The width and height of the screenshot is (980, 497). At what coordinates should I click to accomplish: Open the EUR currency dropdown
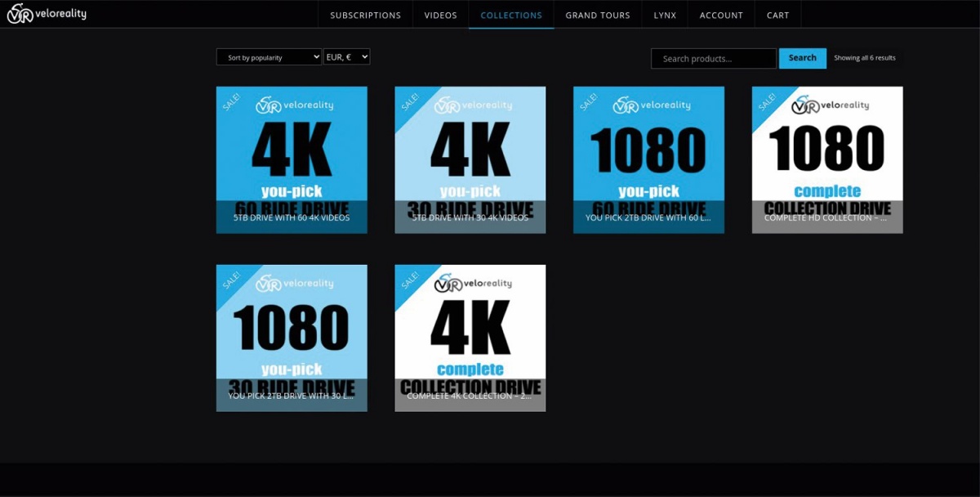point(347,57)
